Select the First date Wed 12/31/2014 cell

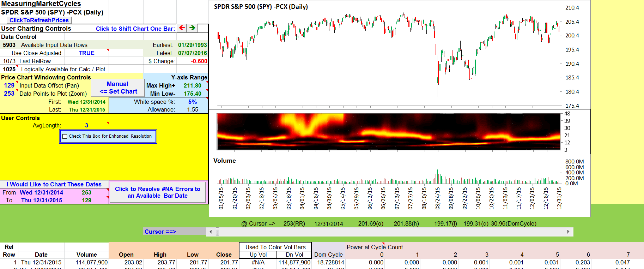pyautogui.click(x=86, y=102)
